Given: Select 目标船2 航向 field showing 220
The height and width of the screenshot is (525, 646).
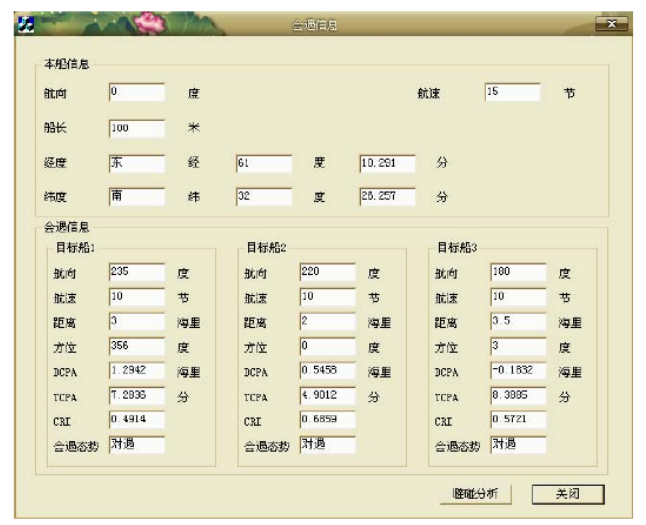Looking at the screenshot, I should coord(328,272).
